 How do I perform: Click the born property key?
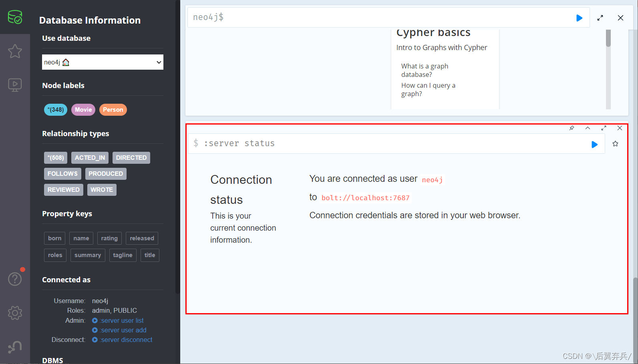click(55, 238)
